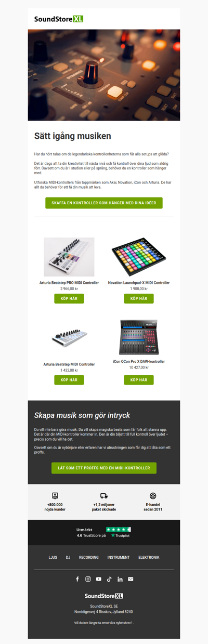The width and height of the screenshot is (208, 644).
Task: Click LÅT SOM ETT PROFFS button
Action: click(104, 468)
